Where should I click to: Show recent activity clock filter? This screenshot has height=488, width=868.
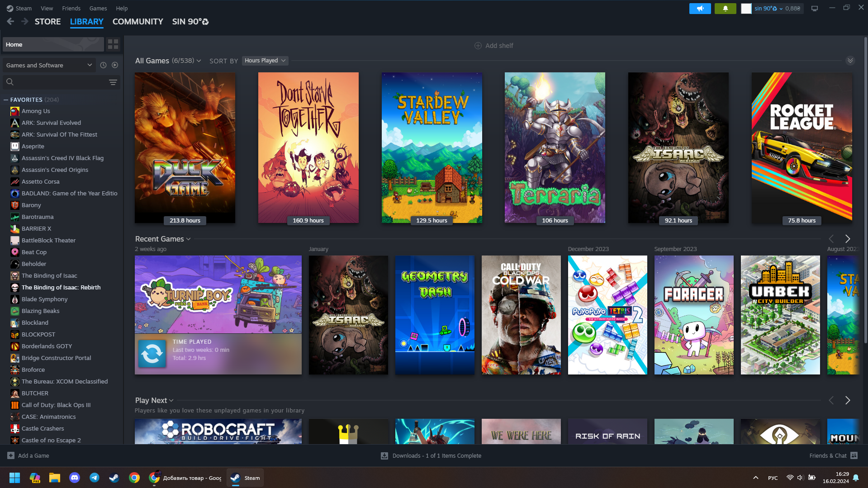pos(103,65)
